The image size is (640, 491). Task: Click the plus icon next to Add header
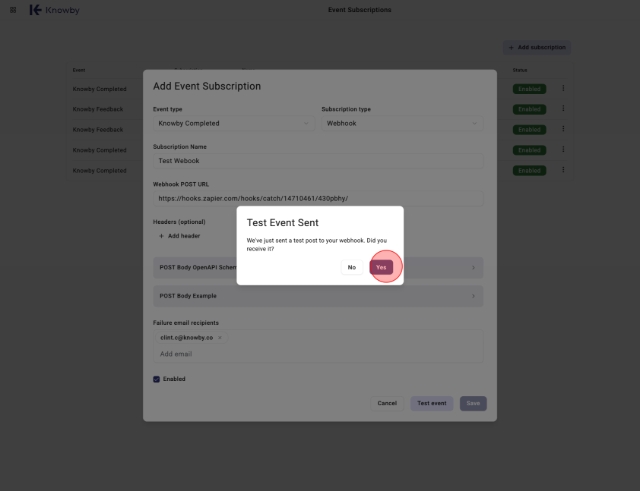tap(161, 236)
